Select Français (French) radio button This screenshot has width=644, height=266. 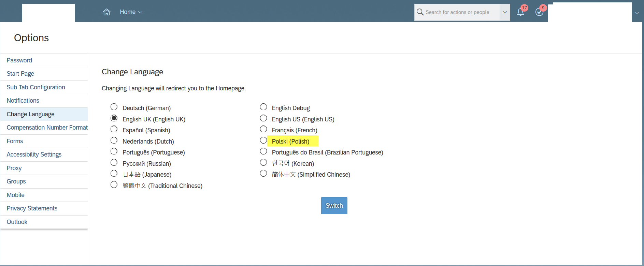263,129
